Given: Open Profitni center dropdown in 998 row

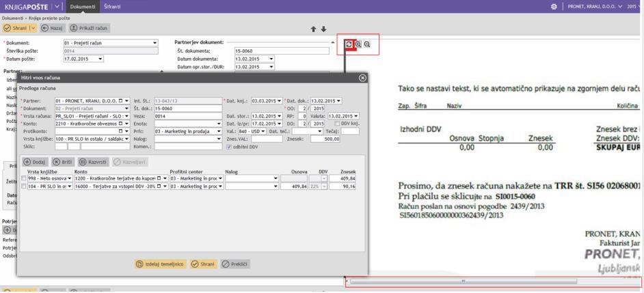Looking at the screenshot, I should [x=221, y=178].
